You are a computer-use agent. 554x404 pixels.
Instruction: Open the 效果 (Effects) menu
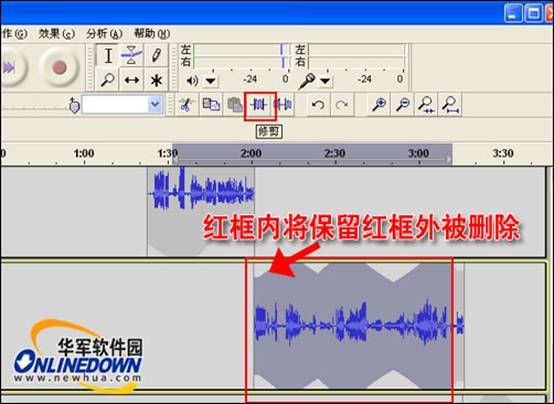pos(57,34)
